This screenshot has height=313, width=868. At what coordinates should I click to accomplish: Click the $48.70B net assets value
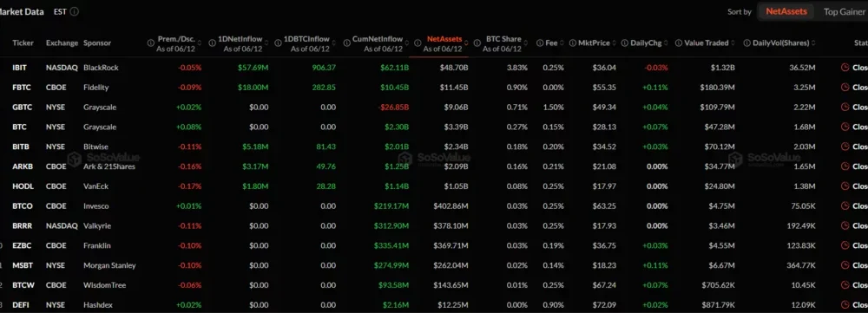[455, 68]
